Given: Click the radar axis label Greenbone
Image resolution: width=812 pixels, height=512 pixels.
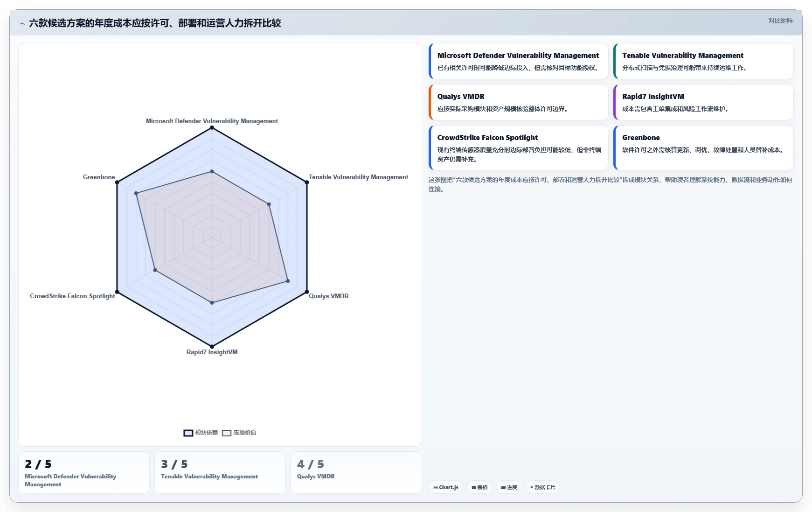Looking at the screenshot, I should tap(99, 177).
